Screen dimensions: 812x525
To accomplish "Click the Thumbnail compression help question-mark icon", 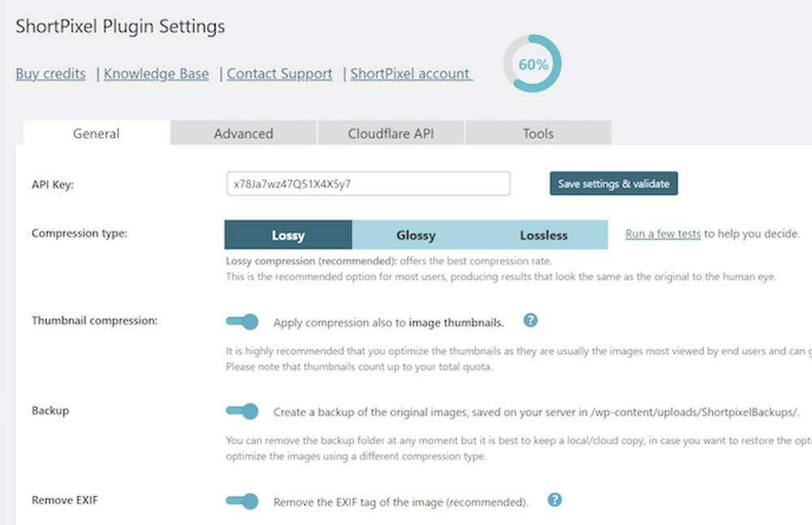I will click(x=530, y=321).
